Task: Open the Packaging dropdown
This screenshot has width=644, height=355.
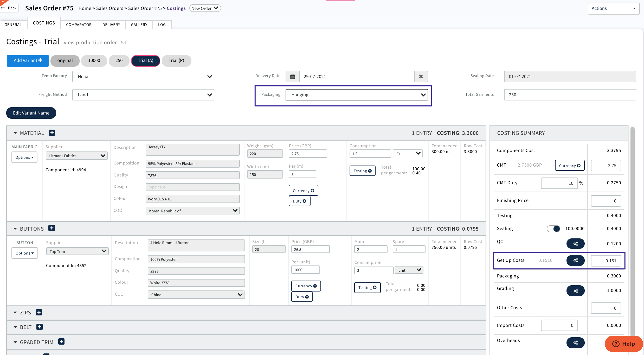Action: [x=357, y=95]
